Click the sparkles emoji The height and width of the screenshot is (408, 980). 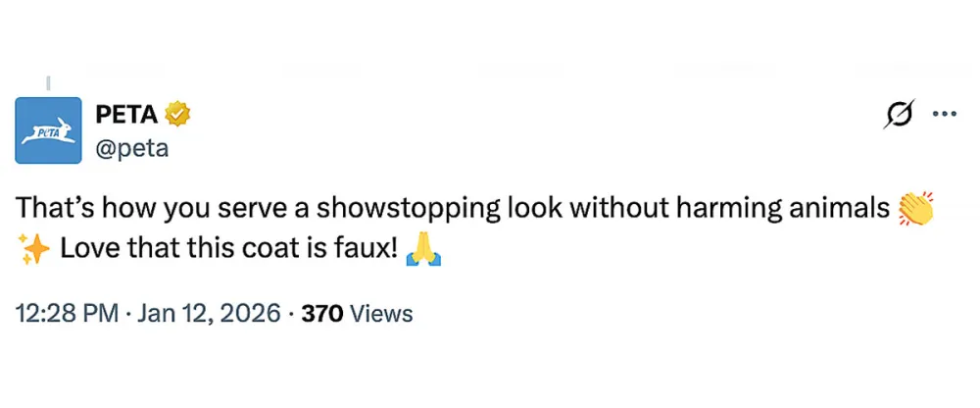[x=34, y=250]
